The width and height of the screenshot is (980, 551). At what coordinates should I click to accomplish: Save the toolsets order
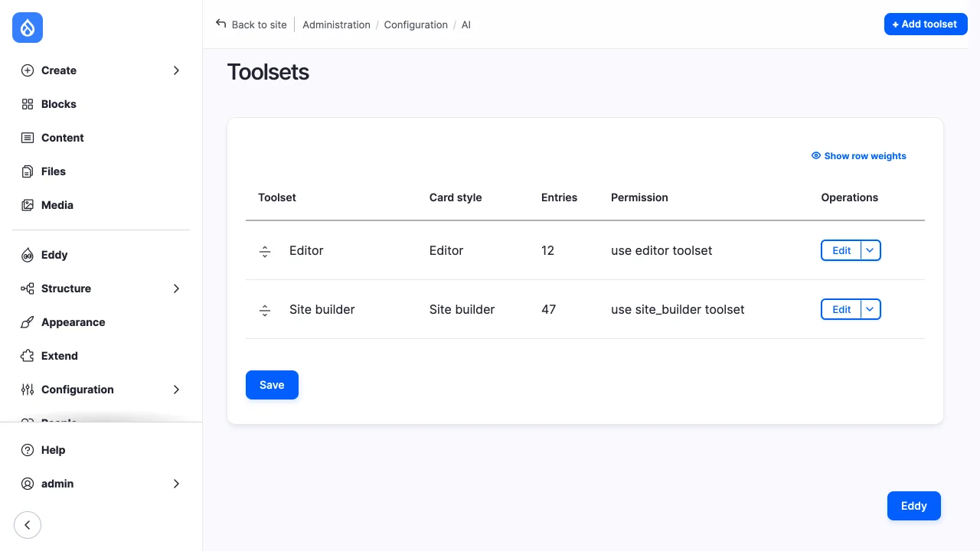(x=272, y=385)
